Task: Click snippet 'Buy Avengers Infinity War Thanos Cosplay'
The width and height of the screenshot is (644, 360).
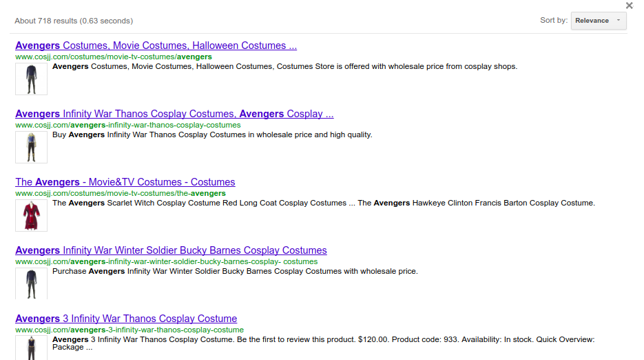Action: click(212, 135)
